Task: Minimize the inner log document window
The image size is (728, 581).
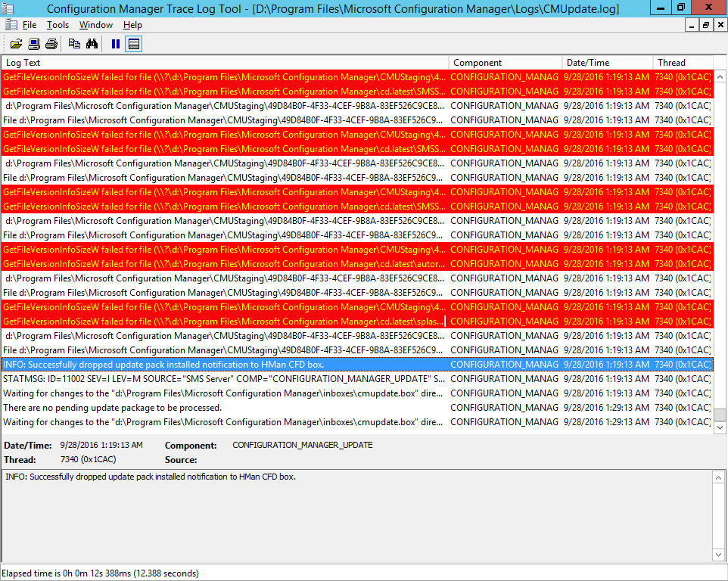Action: click(x=692, y=25)
